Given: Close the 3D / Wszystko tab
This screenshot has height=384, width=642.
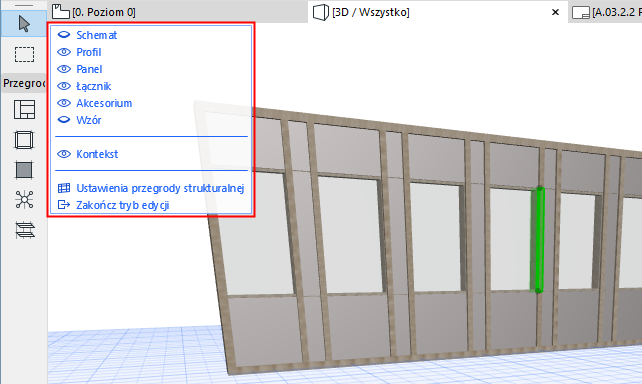Looking at the screenshot, I should [x=555, y=12].
